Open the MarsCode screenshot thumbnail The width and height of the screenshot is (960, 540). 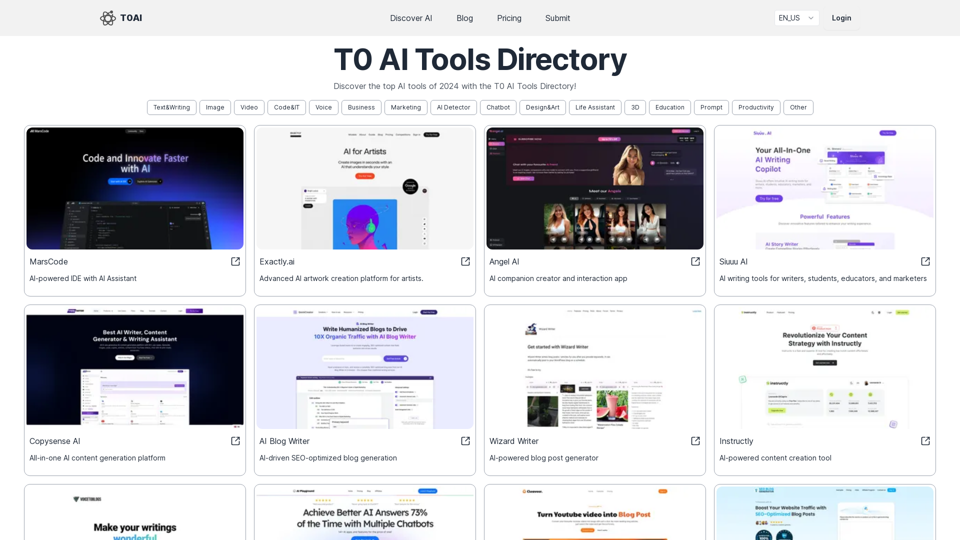(135, 188)
